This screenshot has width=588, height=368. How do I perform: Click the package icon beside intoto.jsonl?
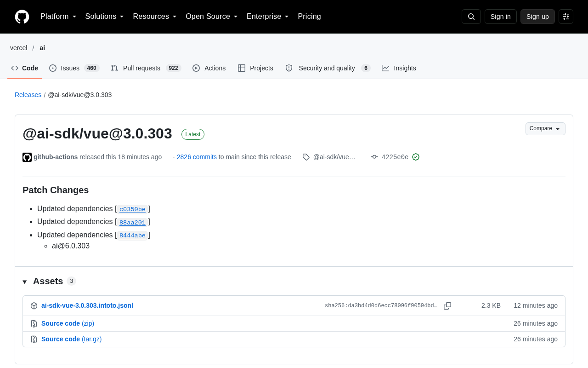pyautogui.click(x=34, y=306)
